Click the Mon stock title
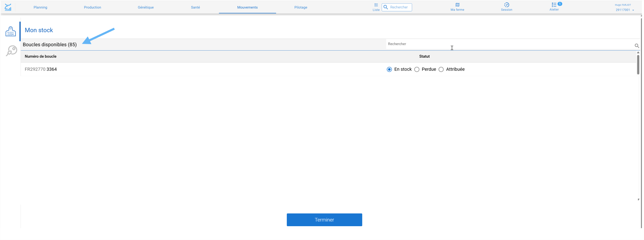 pyautogui.click(x=39, y=30)
